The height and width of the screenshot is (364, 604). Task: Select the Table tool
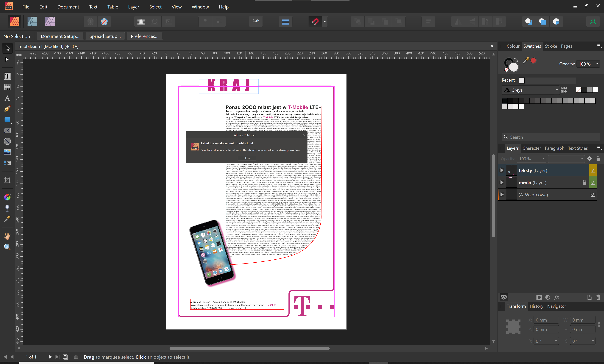point(7,87)
